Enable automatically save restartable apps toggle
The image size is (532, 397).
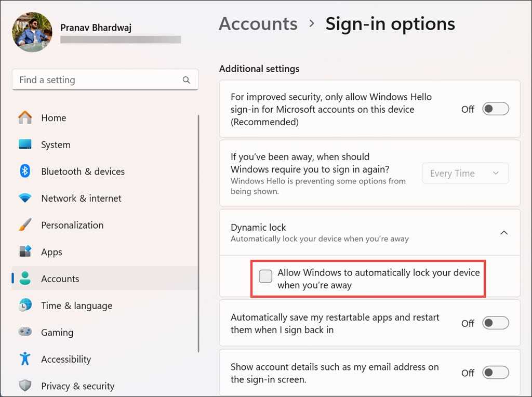coord(495,323)
